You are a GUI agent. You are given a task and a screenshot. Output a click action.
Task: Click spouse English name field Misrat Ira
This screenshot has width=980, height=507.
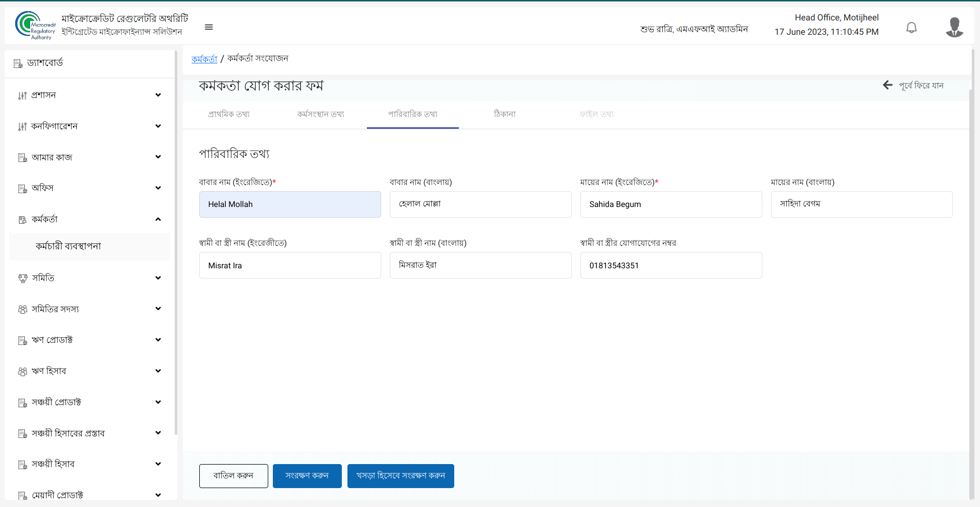[x=290, y=265]
